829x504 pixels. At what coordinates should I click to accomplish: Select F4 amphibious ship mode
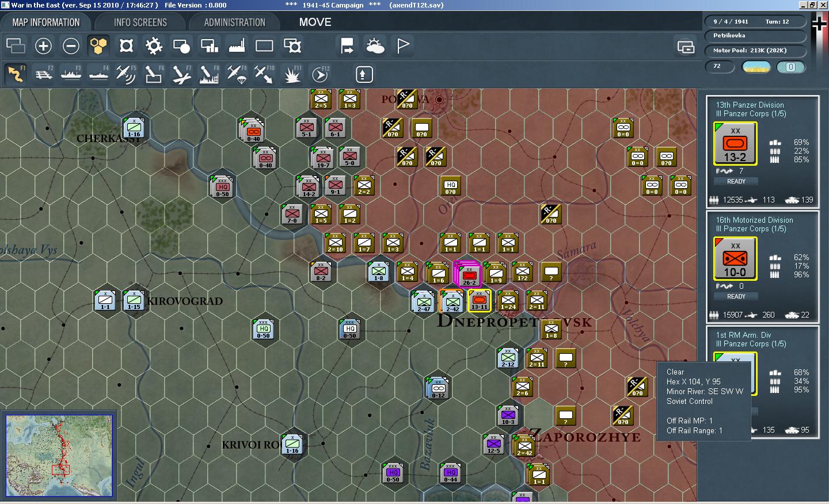click(x=98, y=74)
